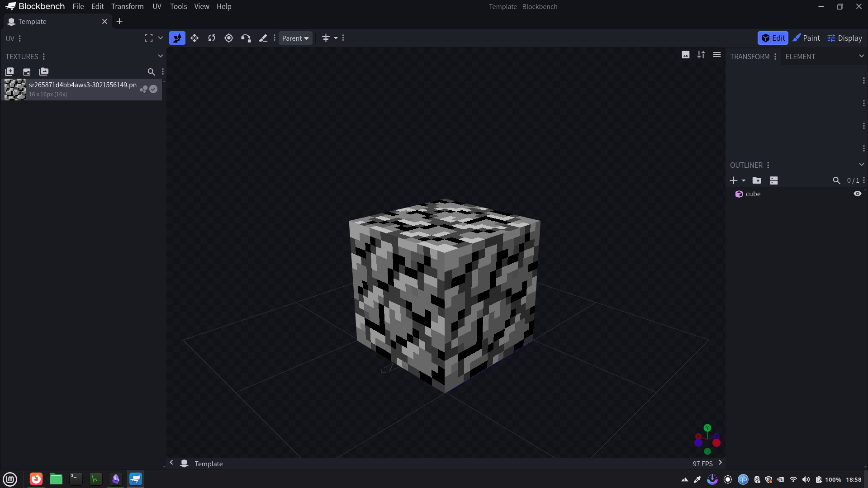Select the Rotate tool
The image size is (868, 488).
211,38
